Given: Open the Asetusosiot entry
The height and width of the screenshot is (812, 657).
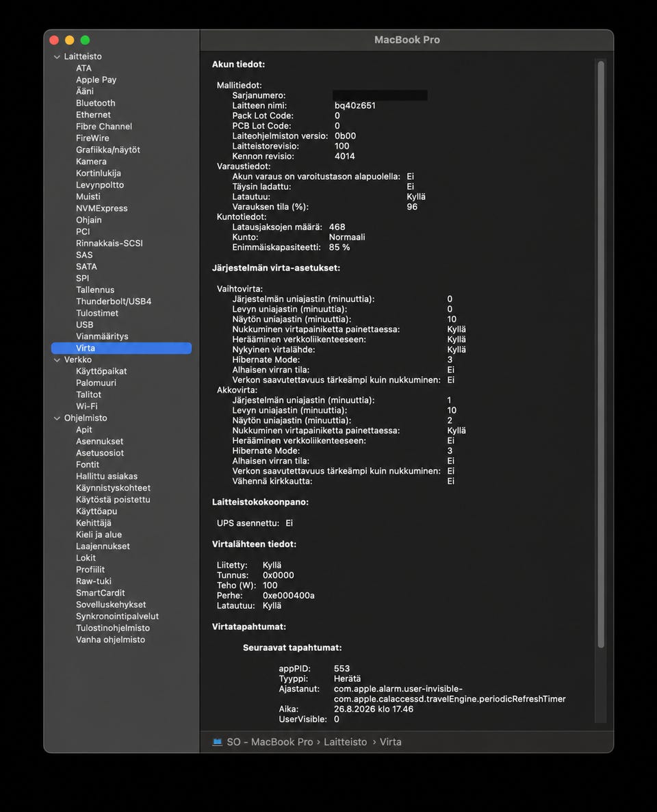Looking at the screenshot, I should click(x=100, y=453).
